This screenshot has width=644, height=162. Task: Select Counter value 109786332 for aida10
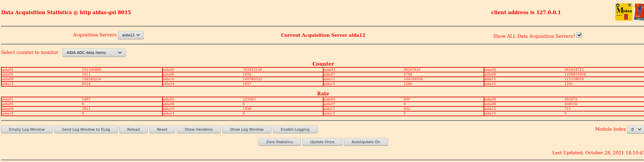(252, 79)
